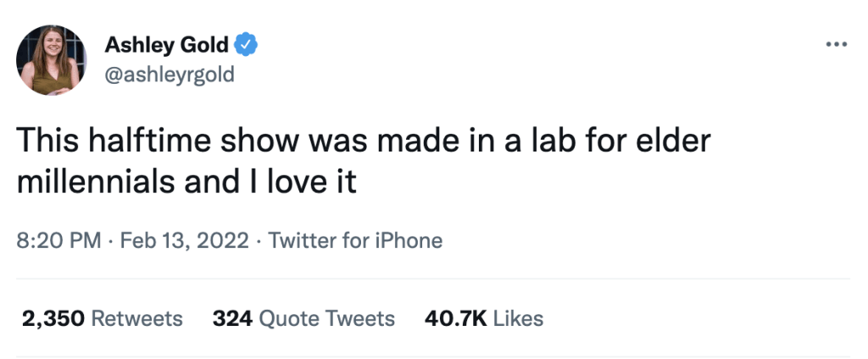Click the tweet line starting "This halftime show"
This screenshot has height=359, width=868.
(363, 141)
